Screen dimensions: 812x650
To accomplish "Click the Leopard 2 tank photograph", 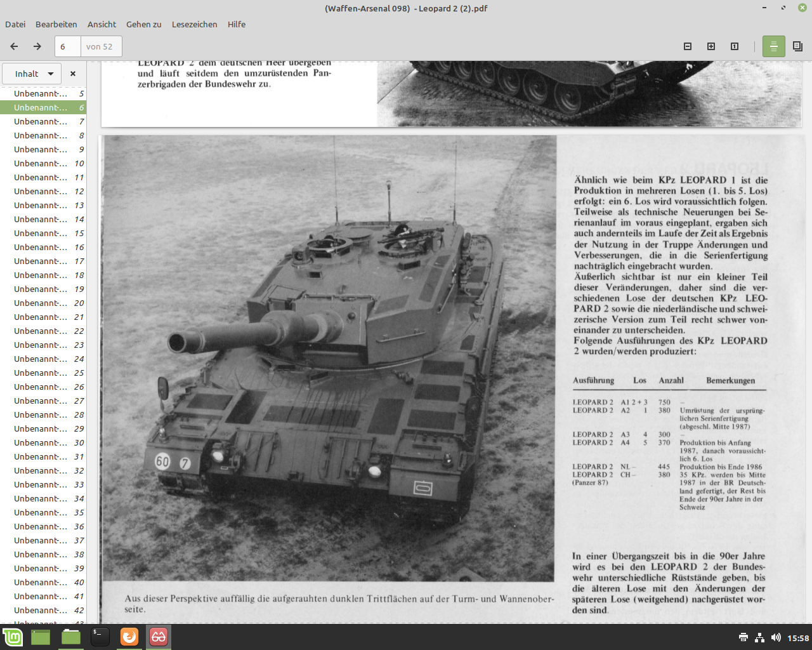I will pos(329,358).
